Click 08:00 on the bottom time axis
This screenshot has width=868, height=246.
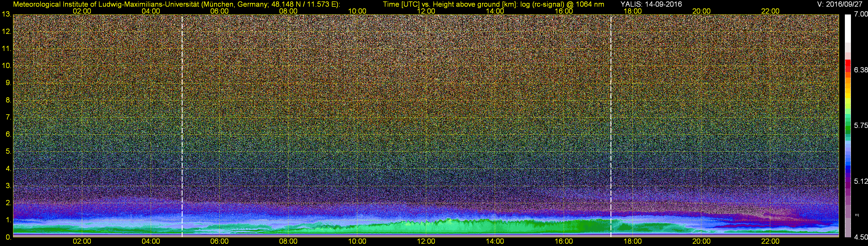click(x=288, y=242)
